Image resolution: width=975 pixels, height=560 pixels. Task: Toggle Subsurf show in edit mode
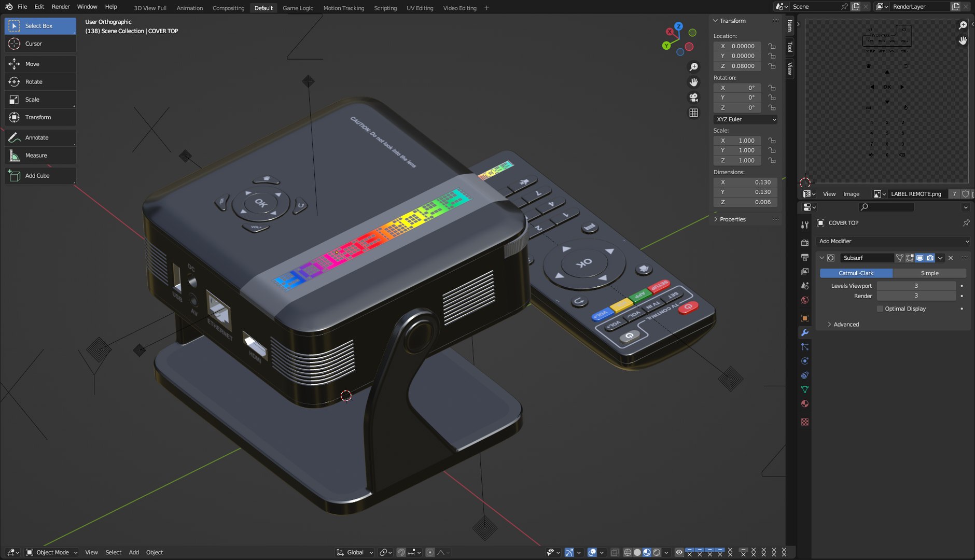coord(910,258)
